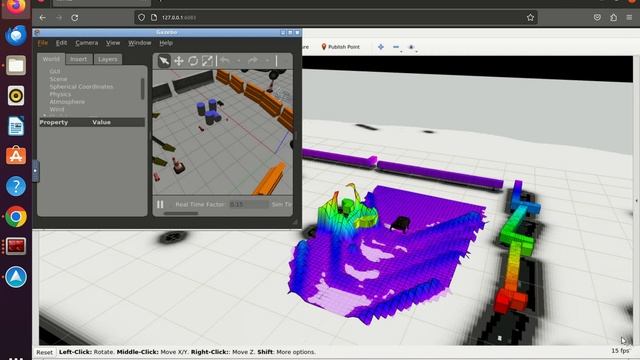Open Firefox Pocket save icon
The width and height of the screenshot is (640, 360).
coord(597,18)
